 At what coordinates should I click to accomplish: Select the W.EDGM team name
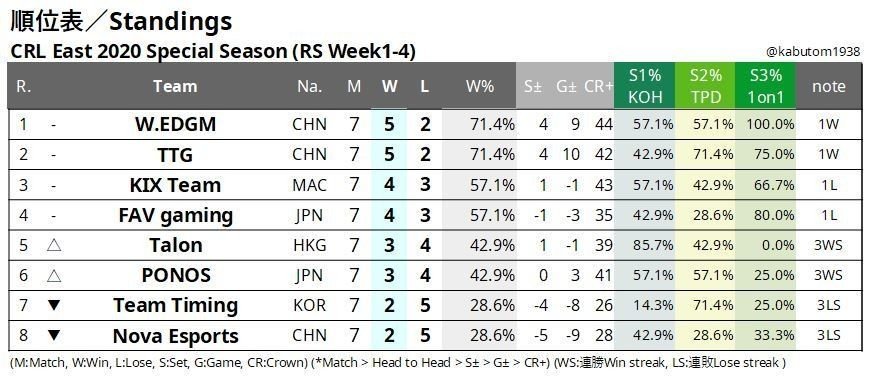(x=175, y=124)
